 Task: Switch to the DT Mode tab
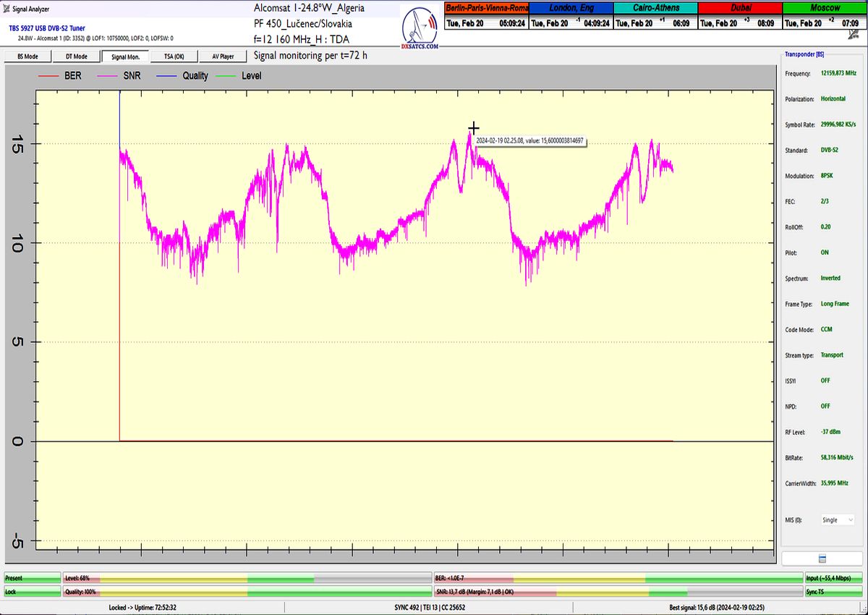(76, 56)
